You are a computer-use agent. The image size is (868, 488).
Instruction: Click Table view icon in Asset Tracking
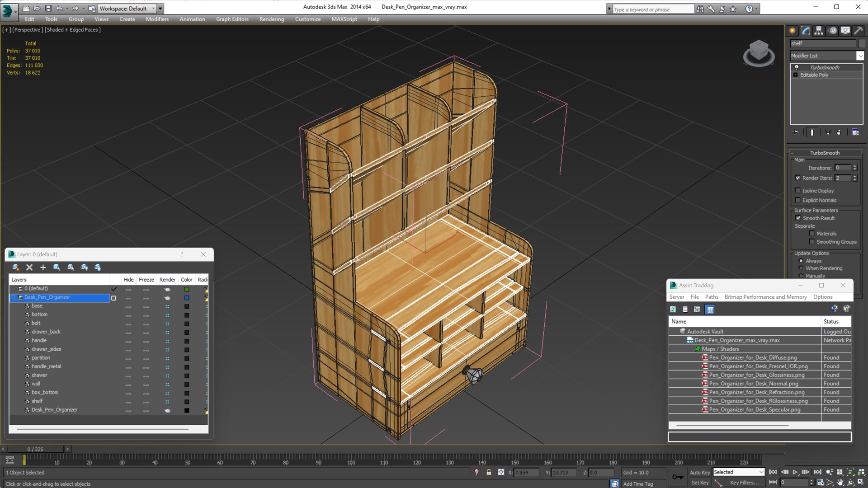point(710,310)
